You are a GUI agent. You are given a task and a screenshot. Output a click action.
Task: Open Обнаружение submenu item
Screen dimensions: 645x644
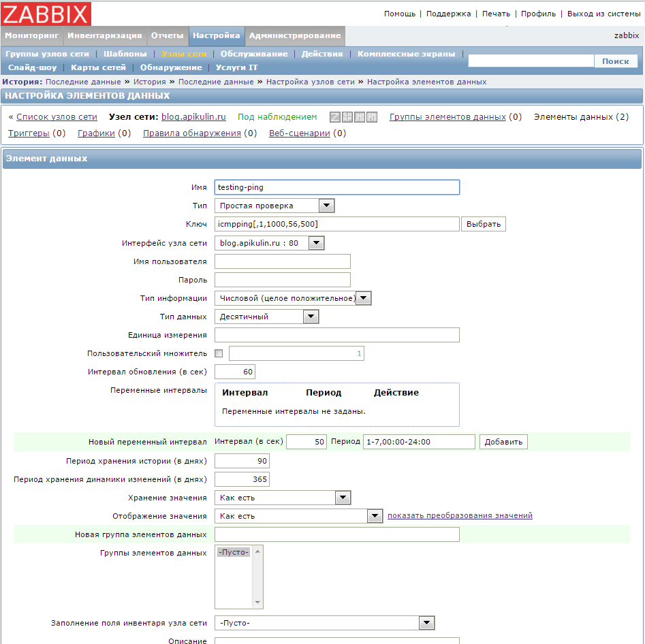tap(171, 67)
